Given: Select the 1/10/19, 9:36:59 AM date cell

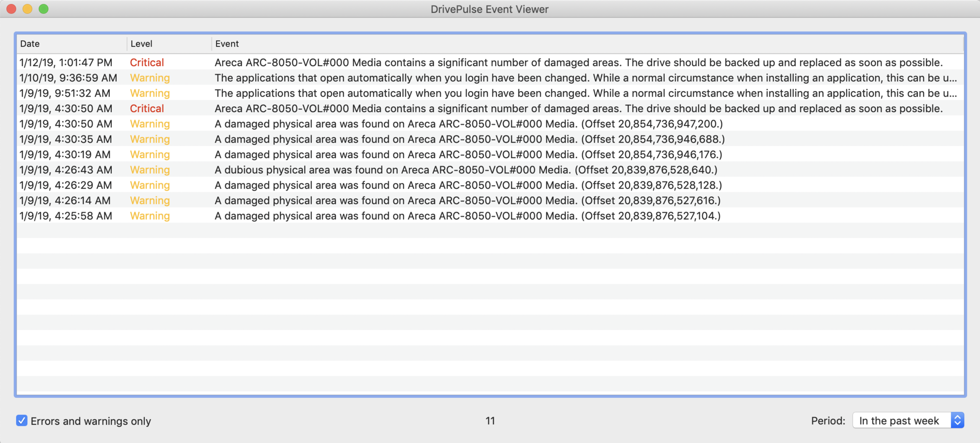Looking at the screenshot, I should [69, 78].
